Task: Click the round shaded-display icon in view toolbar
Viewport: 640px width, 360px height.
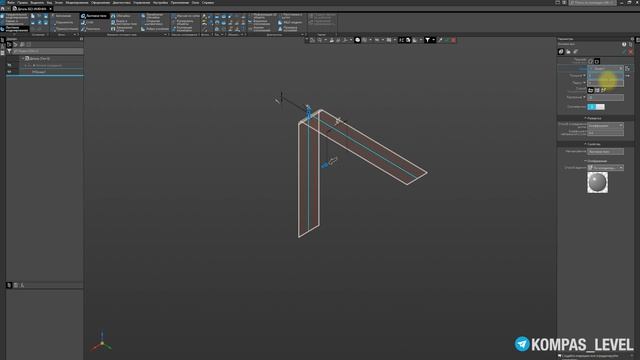Action: [x=358, y=40]
